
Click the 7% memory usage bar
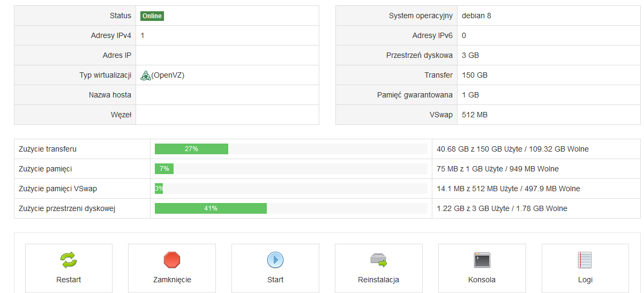[x=164, y=169]
